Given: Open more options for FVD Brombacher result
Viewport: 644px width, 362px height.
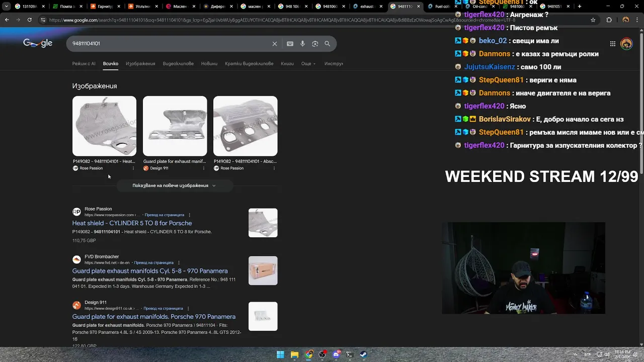Looking at the screenshot, I should click(179, 263).
